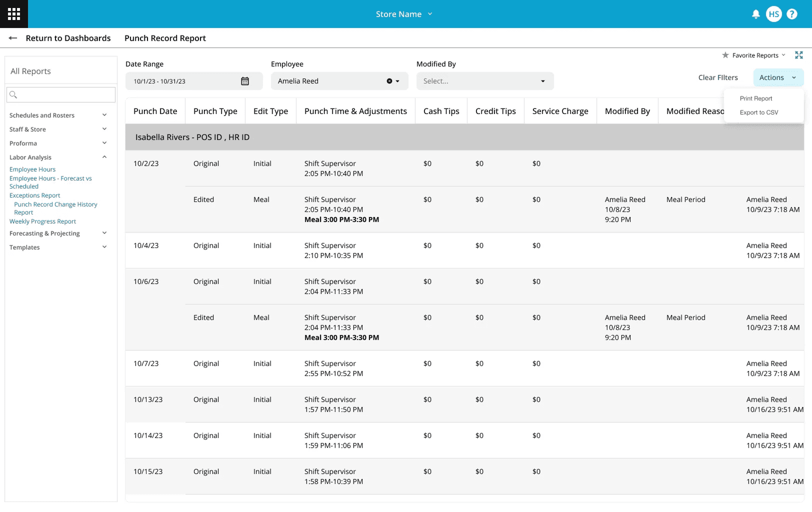Open the notifications bell icon
This screenshot has width=812, height=512.
(756, 14)
